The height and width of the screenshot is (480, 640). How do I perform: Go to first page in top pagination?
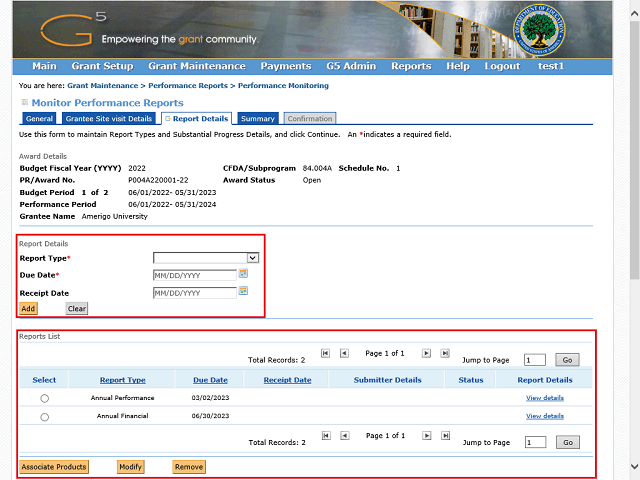tap(325, 353)
